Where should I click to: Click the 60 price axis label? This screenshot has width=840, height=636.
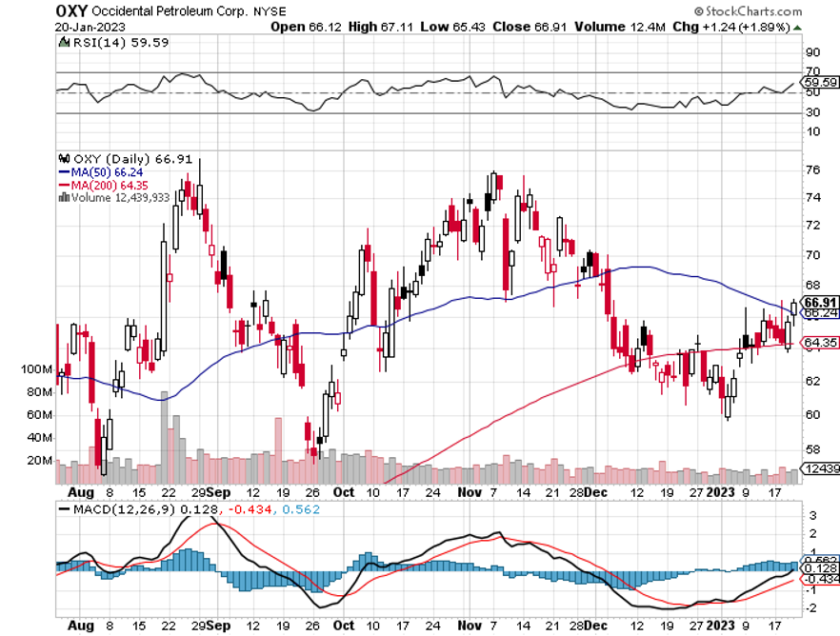[812, 415]
